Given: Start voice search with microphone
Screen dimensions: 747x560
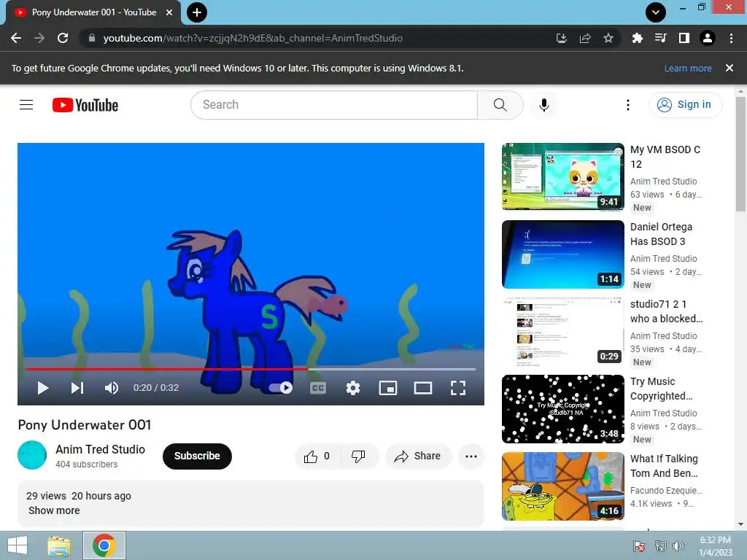Looking at the screenshot, I should pyautogui.click(x=544, y=105).
